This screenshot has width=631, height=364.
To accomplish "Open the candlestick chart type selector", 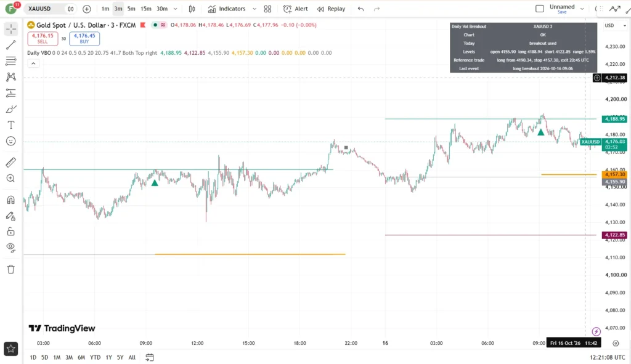I will point(192,9).
